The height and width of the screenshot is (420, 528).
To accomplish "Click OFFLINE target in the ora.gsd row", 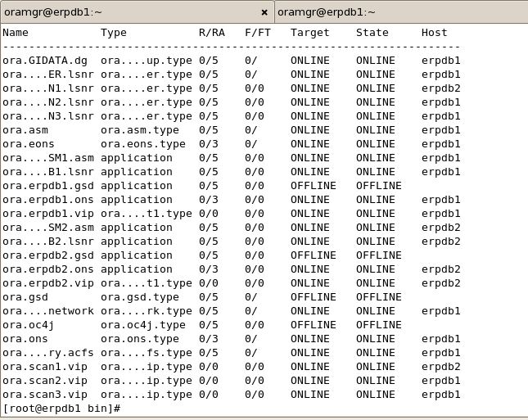I will [314, 297].
